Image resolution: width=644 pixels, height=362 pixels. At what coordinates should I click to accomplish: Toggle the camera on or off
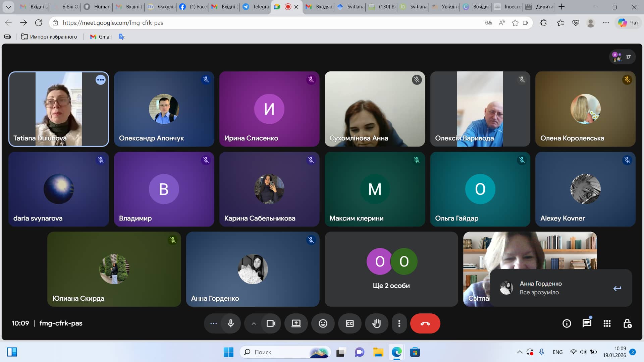pos(271,323)
